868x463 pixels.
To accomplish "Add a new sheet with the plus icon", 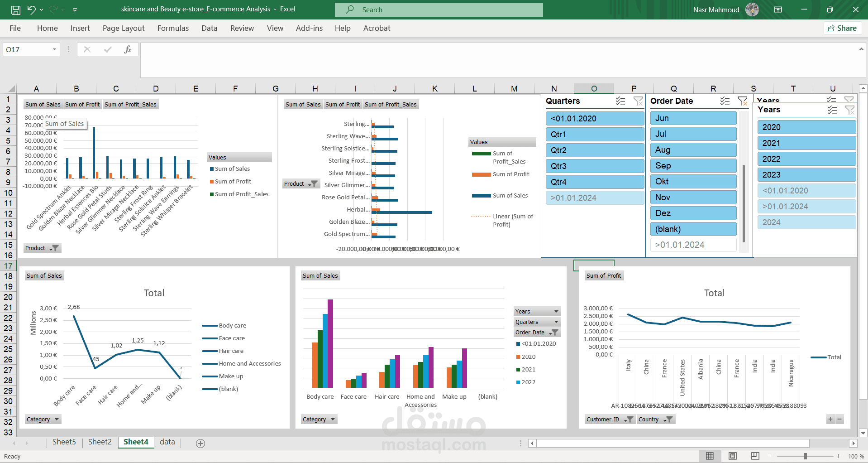I will pyautogui.click(x=200, y=443).
